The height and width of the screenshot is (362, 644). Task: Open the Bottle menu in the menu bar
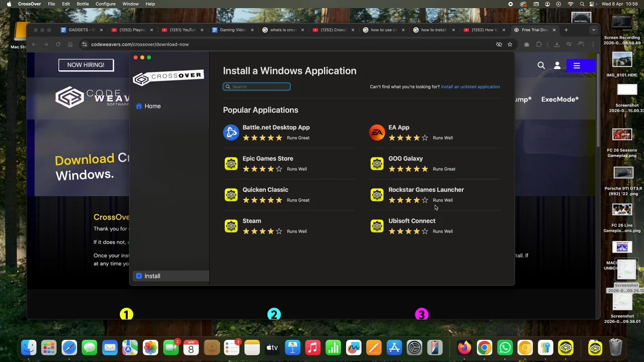point(83,4)
